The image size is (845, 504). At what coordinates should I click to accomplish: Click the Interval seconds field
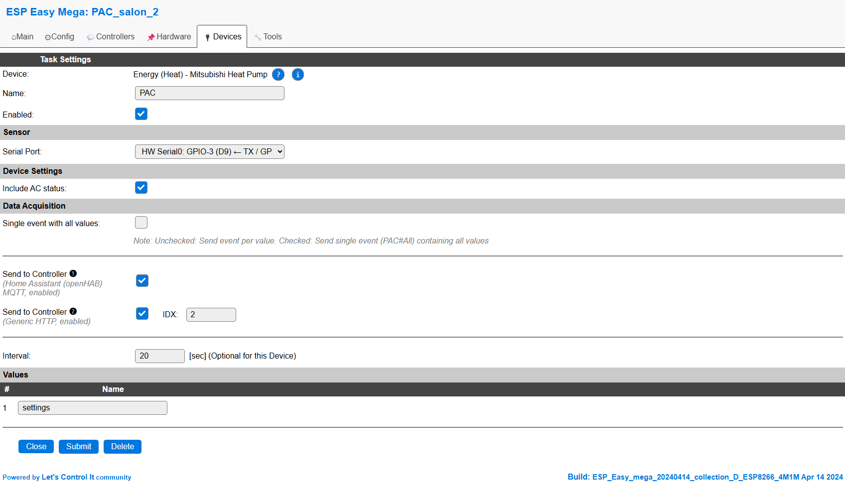click(x=160, y=356)
